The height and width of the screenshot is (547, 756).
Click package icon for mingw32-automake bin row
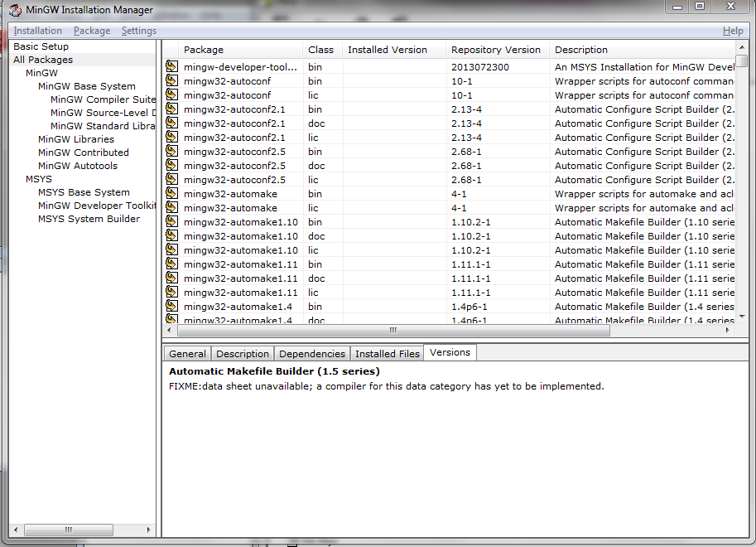point(171,192)
